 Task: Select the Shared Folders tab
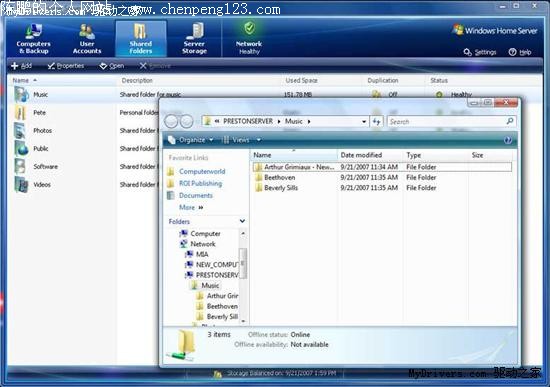coord(141,39)
